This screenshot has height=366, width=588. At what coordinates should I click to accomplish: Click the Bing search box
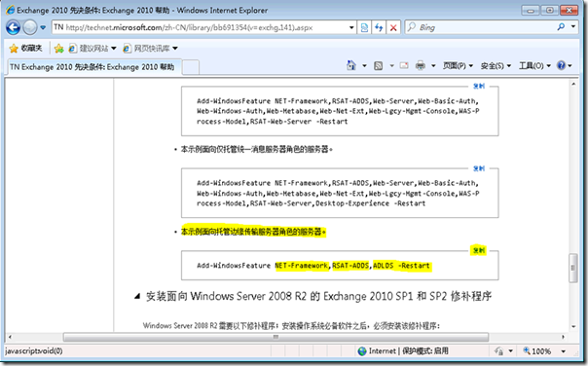[480, 27]
